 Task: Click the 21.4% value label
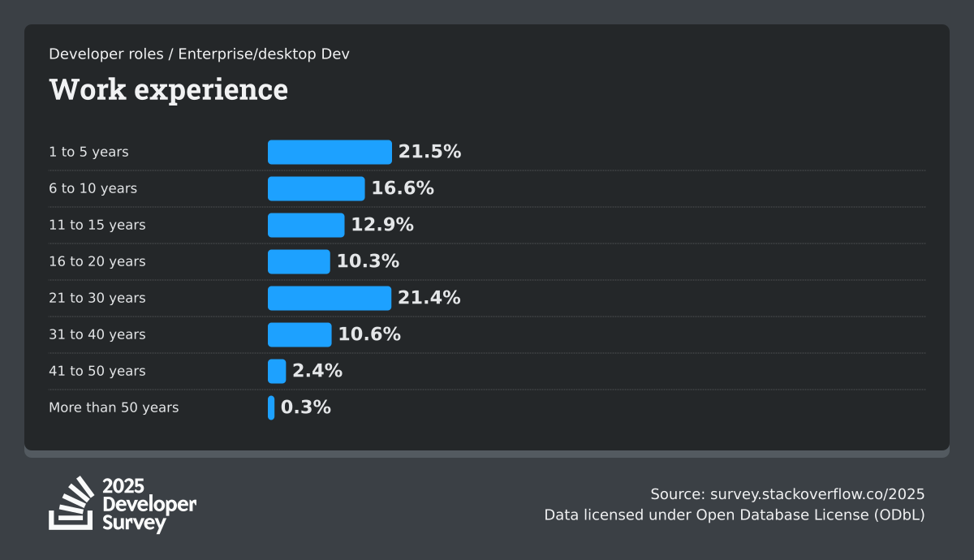tap(429, 298)
